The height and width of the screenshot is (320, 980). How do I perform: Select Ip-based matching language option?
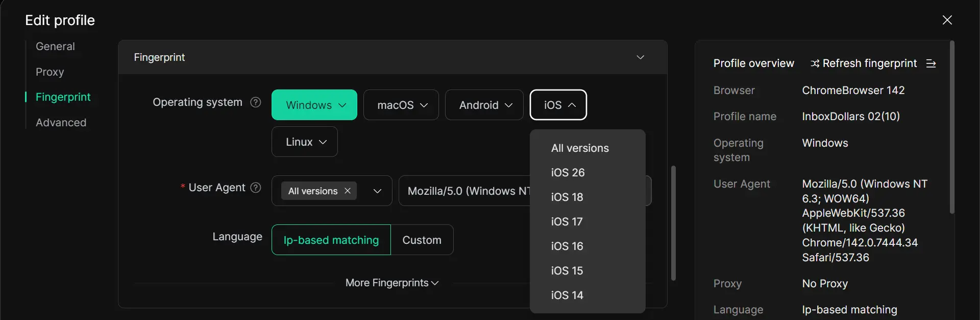(331, 240)
